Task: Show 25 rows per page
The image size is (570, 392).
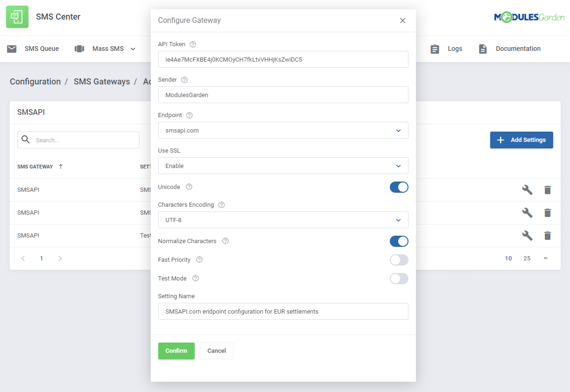Action: pos(527,258)
